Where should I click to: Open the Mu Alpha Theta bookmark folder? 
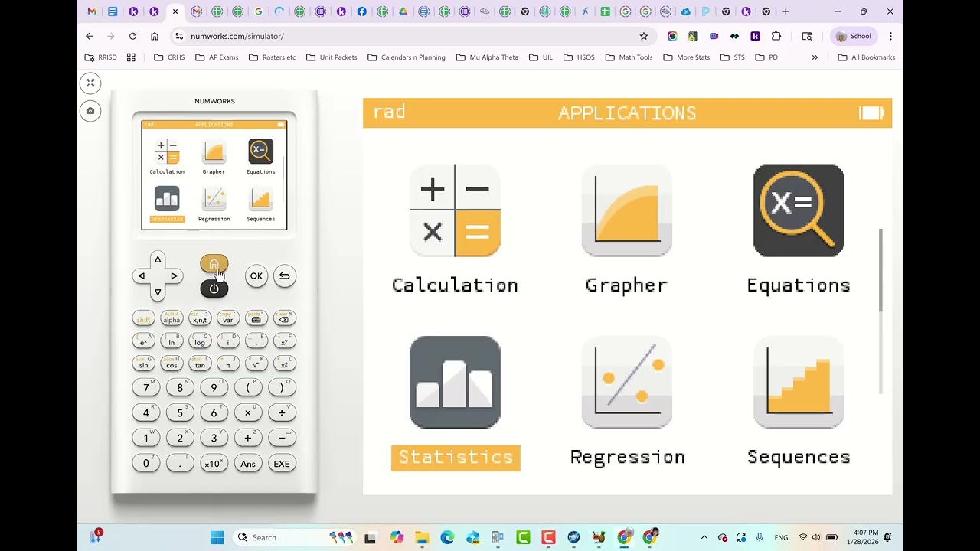click(x=486, y=57)
